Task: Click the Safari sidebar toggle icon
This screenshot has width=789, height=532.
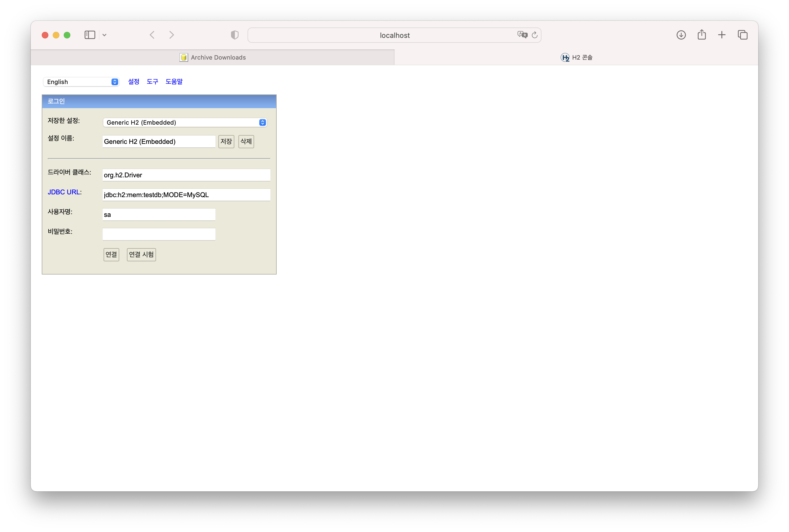Action: pyautogui.click(x=90, y=35)
